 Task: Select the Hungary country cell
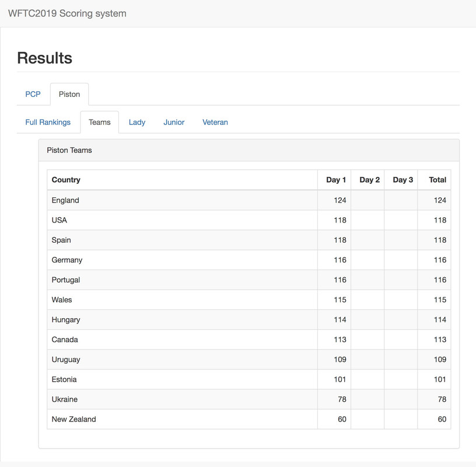[183, 320]
